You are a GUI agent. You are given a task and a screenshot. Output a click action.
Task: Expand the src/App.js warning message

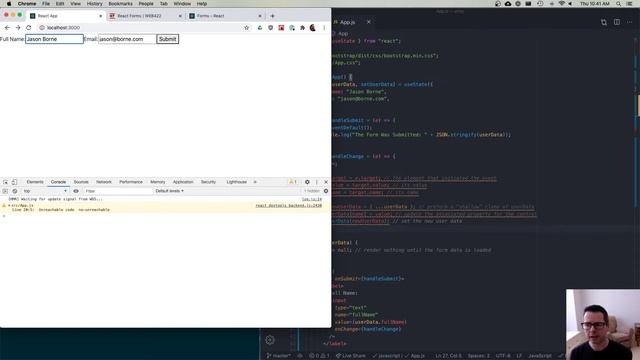pos(9,206)
